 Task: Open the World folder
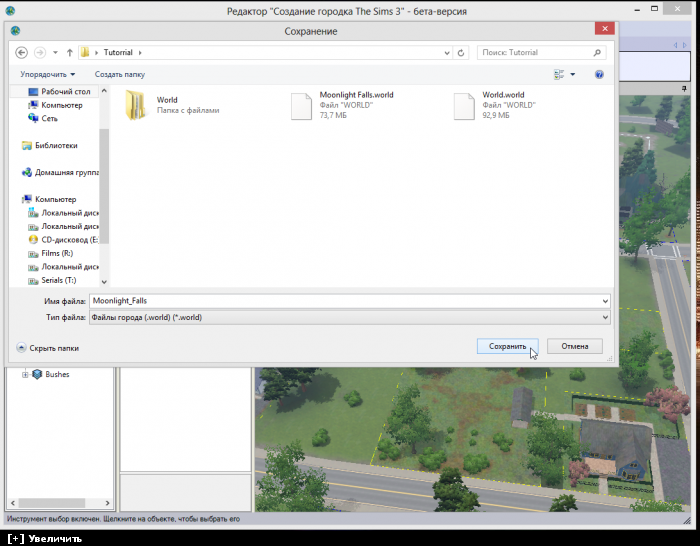[x=136, y=105]
